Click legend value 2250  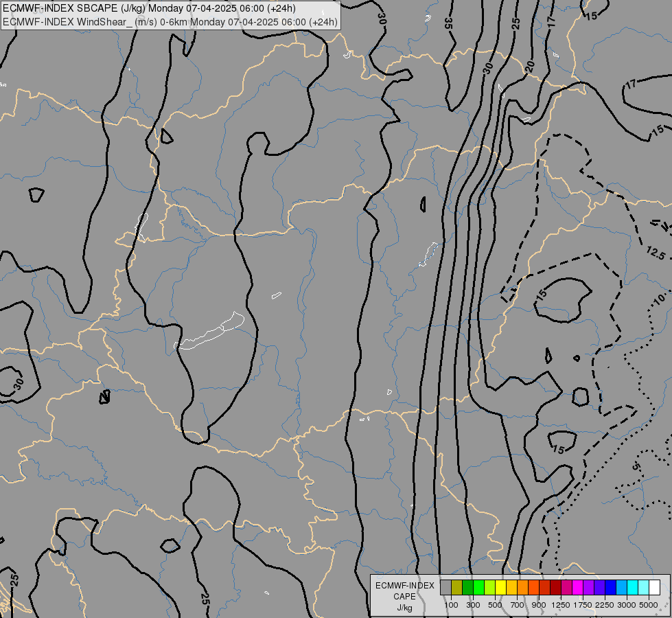coord(605,605)
